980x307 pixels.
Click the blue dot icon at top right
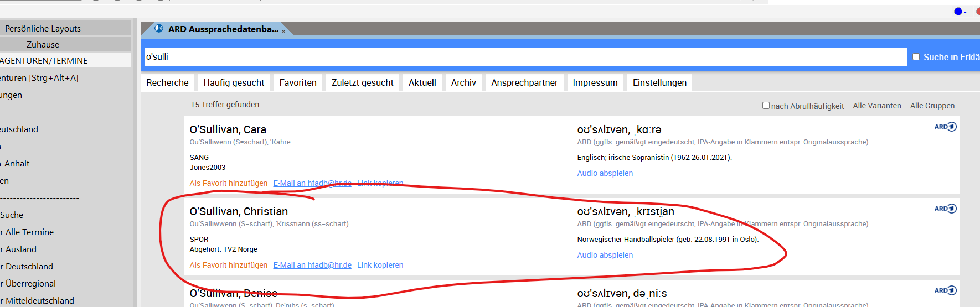[x=958, y=11]
